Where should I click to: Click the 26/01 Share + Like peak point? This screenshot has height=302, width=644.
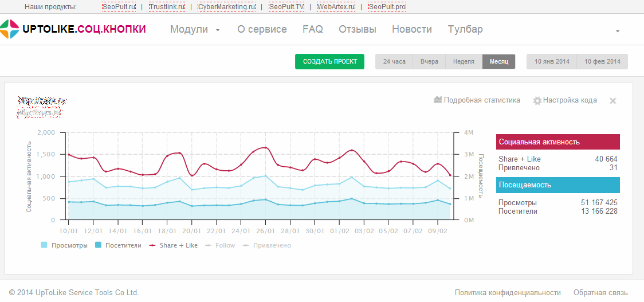(265, 148)
